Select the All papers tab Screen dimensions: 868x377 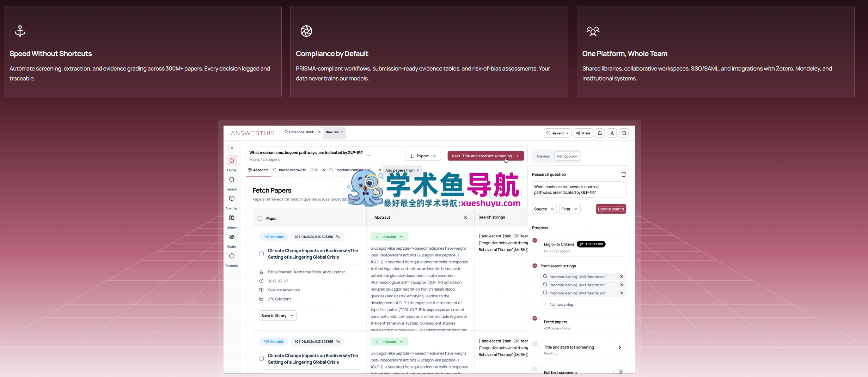(258, 170)
